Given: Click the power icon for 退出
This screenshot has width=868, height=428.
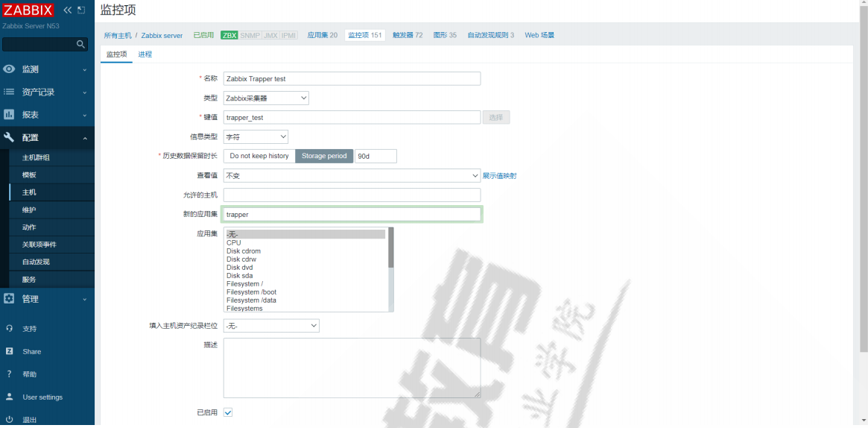Looking at the screenshot, I should [9, 420].
